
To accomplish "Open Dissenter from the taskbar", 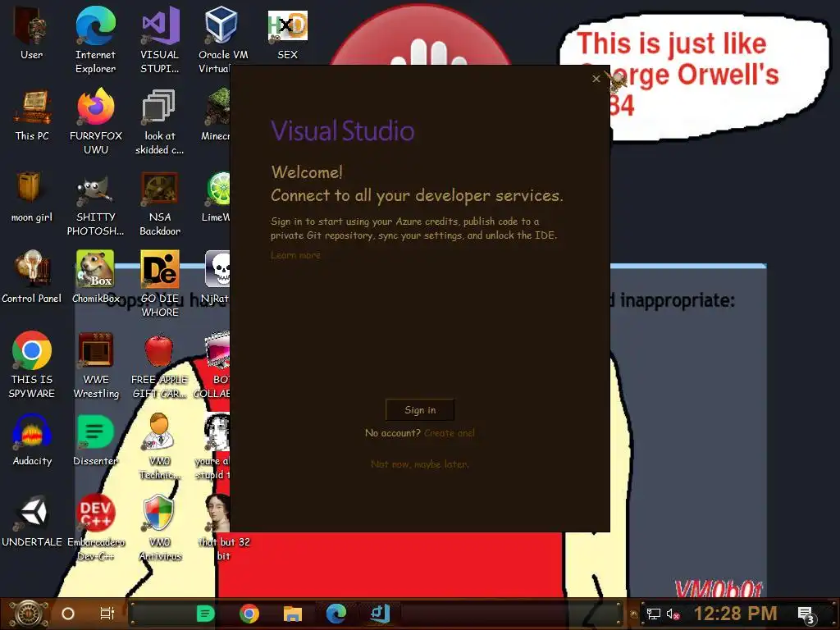I will [205, 614].
